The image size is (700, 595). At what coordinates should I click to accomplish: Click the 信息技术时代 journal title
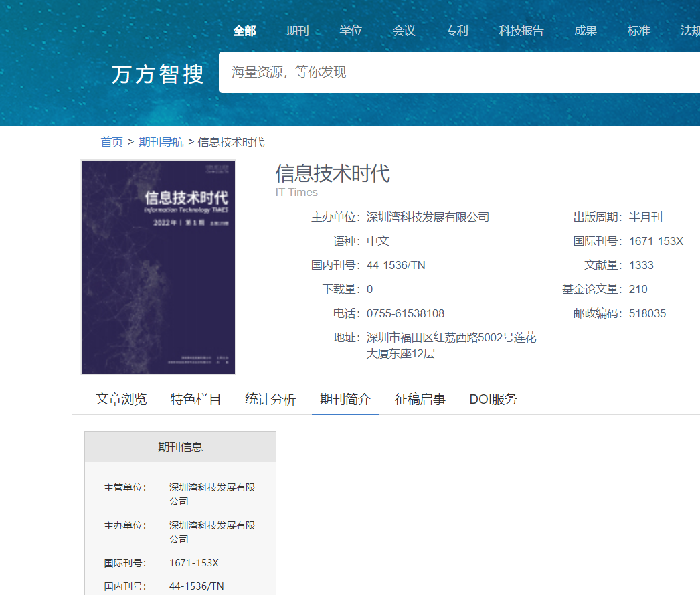point(333,173)
